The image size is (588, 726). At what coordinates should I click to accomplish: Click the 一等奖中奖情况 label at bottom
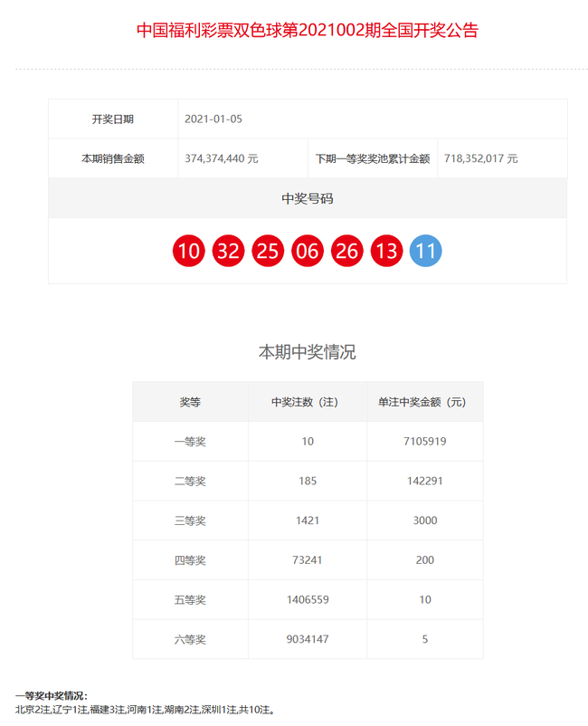[x=52, y=696]
